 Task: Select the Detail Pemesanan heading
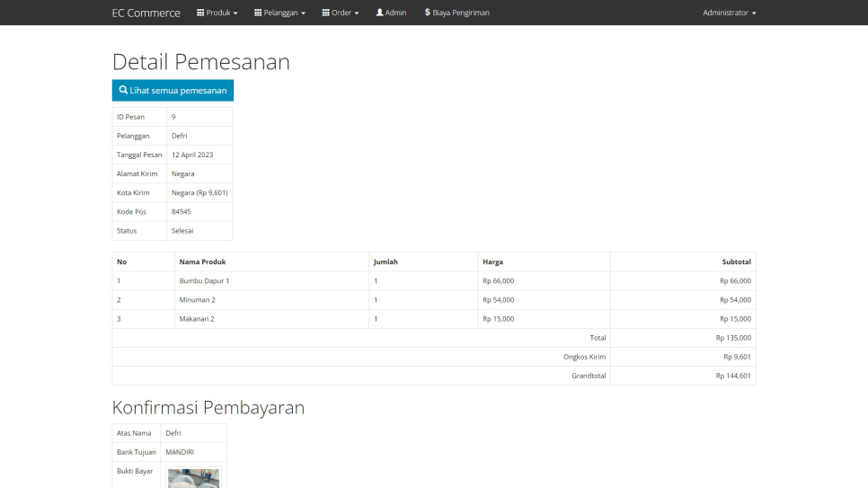click(x=201, y=61)
